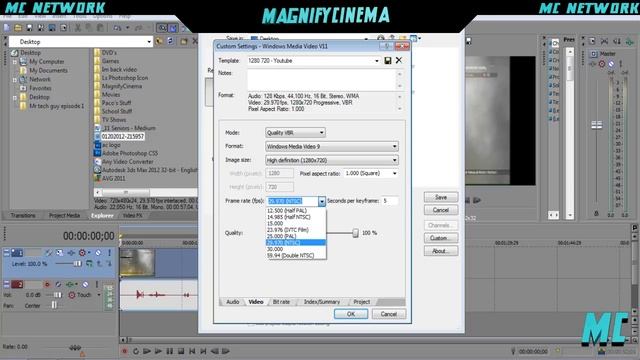
Task: Solo audio track 2
Action: tap(97, 284)
